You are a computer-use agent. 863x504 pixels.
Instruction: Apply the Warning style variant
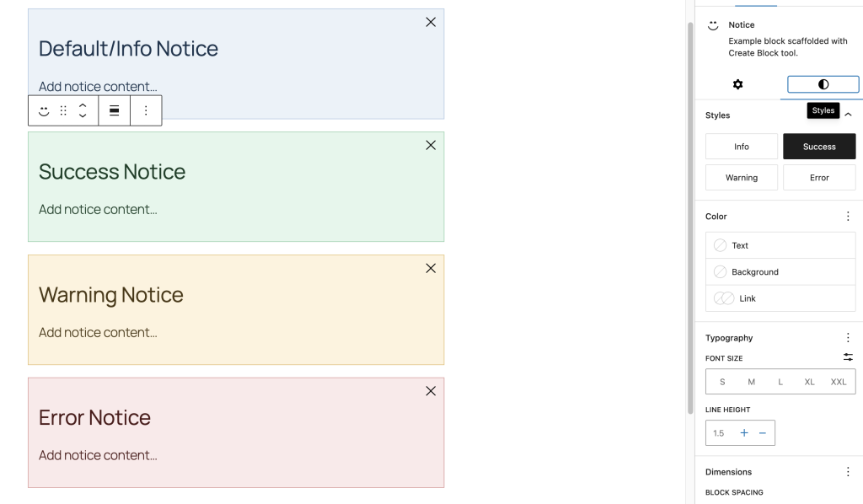click(741, 177)
